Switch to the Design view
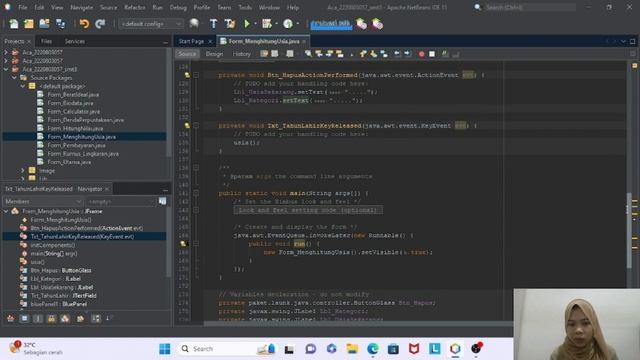Viewport: 640px width, 360px height. point(214,54)
